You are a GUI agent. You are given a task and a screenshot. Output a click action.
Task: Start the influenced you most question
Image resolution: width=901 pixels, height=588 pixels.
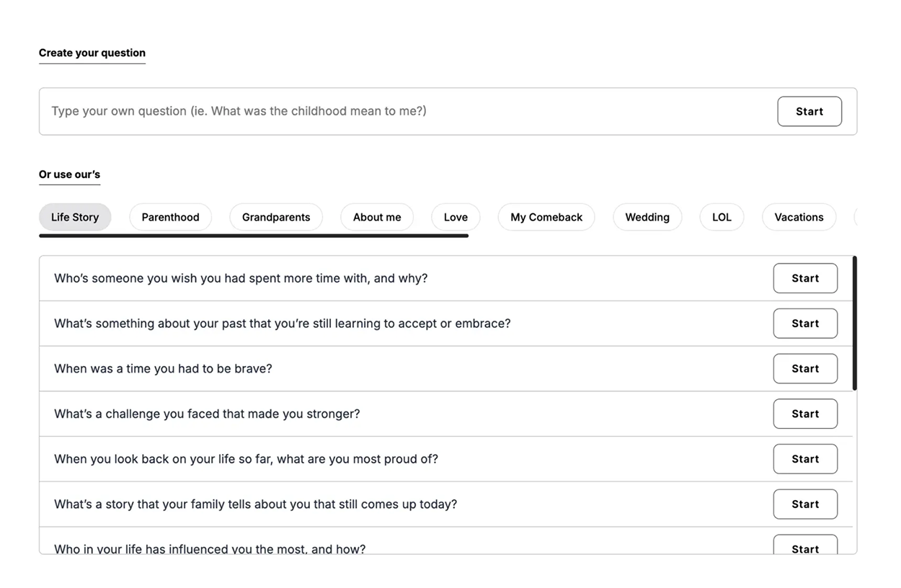point(805,547)
